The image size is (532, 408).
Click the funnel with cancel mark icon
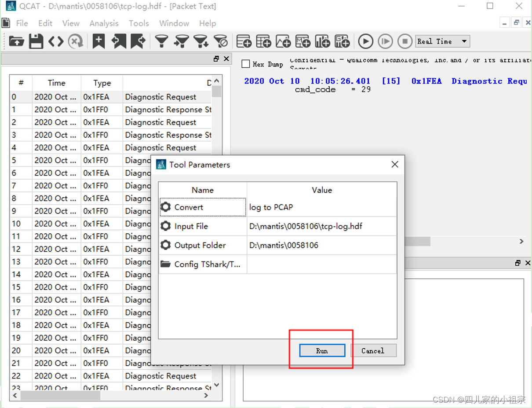pyautogui.click(x=221, y=41)
